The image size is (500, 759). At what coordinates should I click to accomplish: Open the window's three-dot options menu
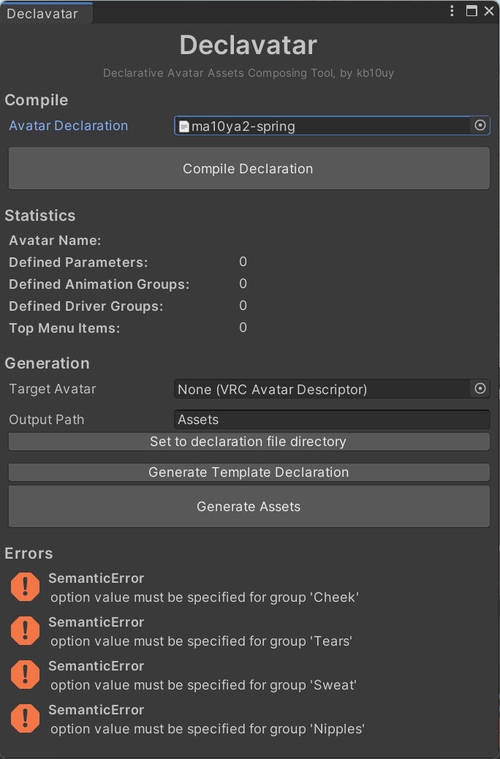coord(452,11)
